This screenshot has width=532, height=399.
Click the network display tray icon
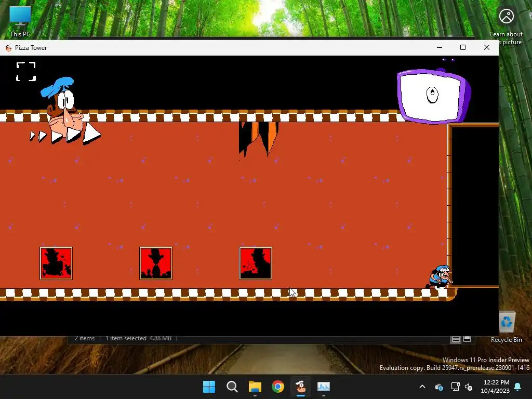point(455,387)
